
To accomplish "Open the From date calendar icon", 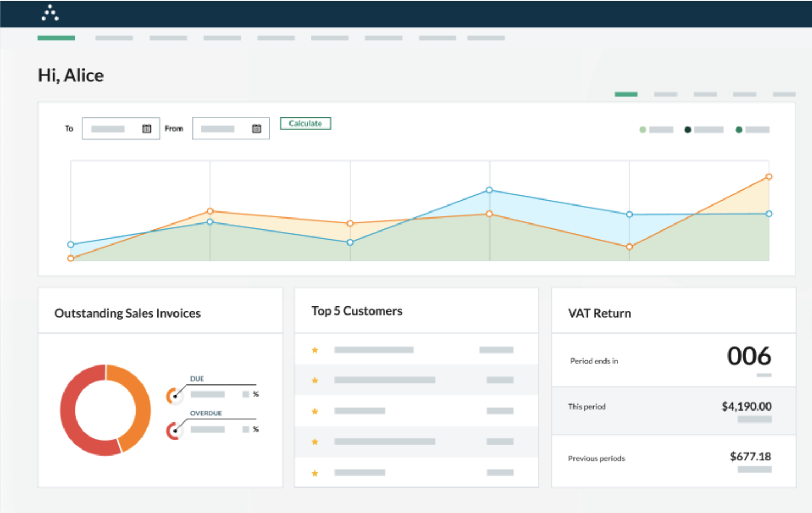I will click(256, 129).
